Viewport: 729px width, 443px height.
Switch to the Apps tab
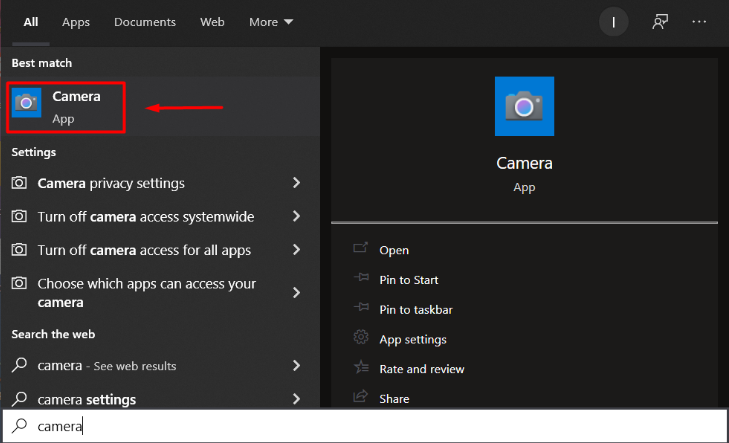coord(76,22)
